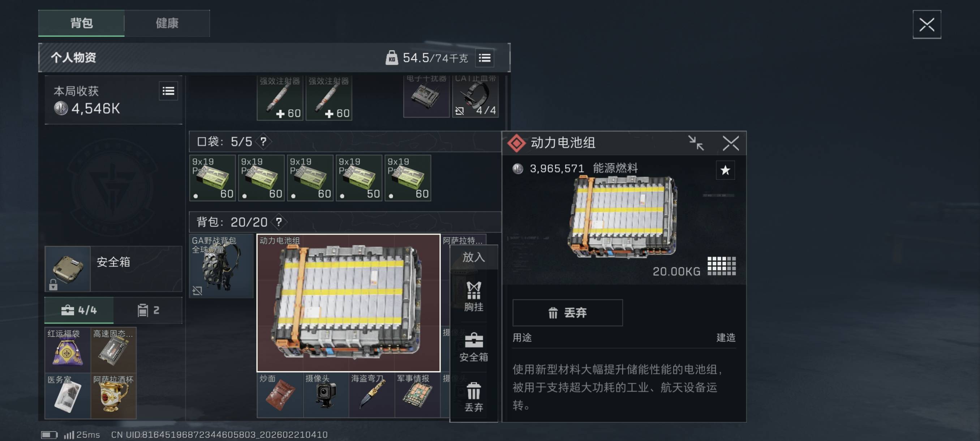Screen dimensions: 980x441
Task: Select the 红运福袋 item
Action: (68, 350)
